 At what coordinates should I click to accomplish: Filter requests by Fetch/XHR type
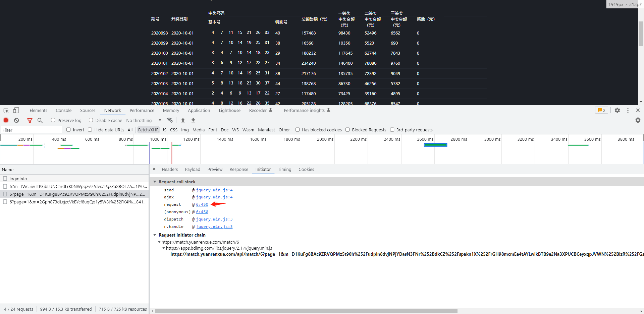[148, 130]
